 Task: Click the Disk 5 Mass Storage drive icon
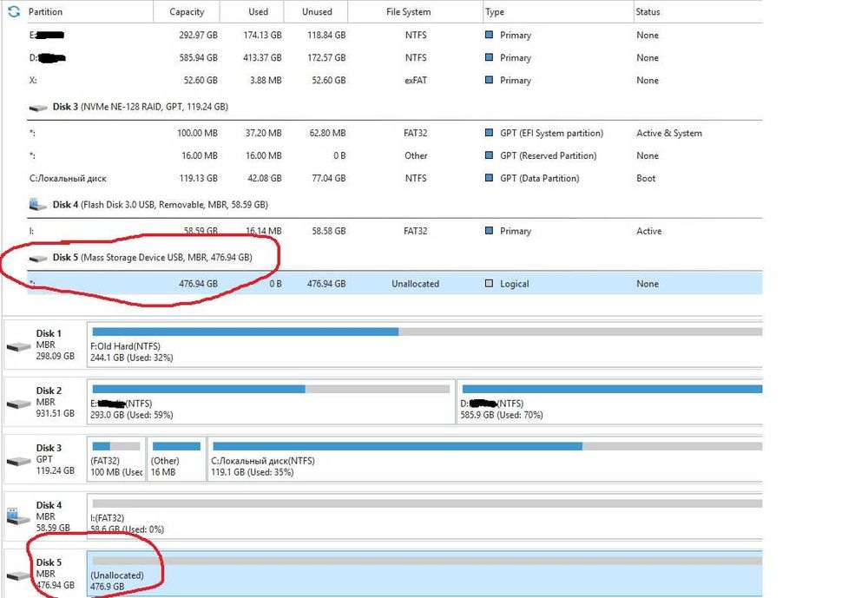(38, 258)
